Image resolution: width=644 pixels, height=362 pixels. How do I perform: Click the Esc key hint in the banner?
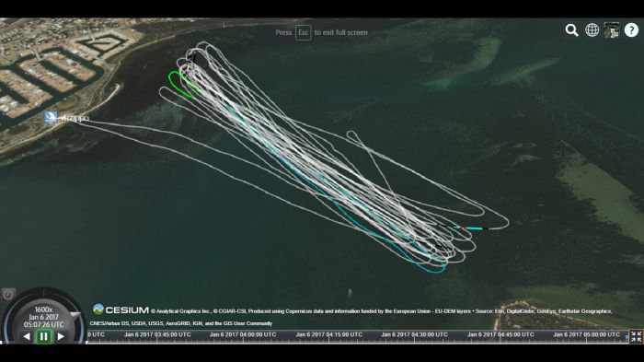(303, 32)
